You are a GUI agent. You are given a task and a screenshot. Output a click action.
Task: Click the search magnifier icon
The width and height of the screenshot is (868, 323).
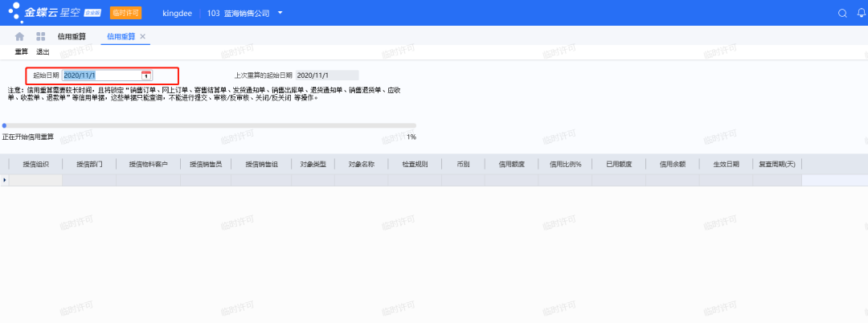842,14
